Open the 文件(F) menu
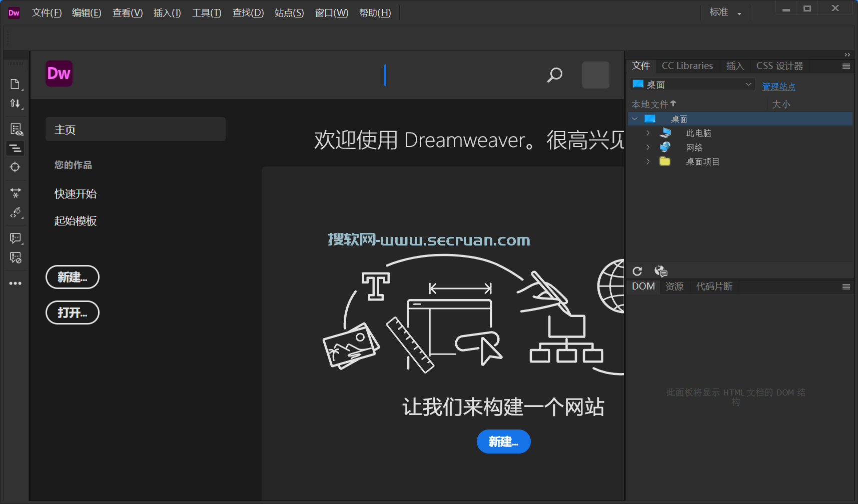Viewport: 858px width, 504px height. tap(47, 13)
